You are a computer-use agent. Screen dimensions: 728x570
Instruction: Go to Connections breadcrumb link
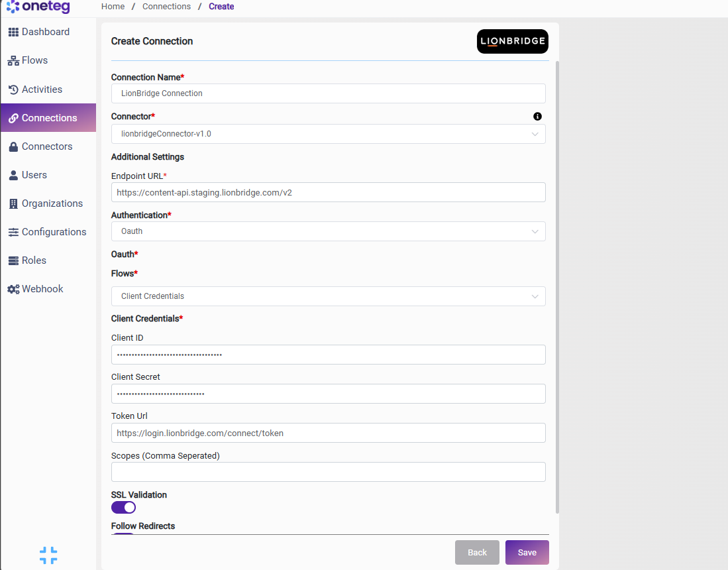pyautogui.click(x=166, y=7)
